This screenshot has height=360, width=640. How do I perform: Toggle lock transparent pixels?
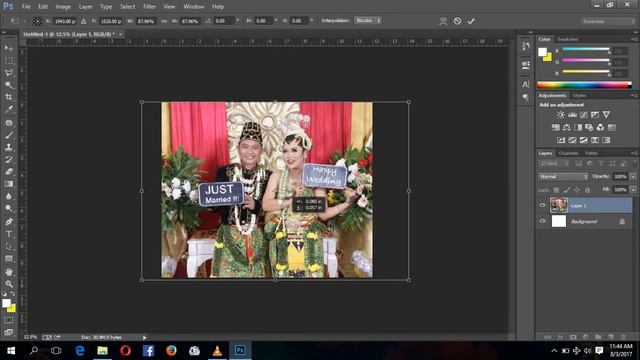[x=556, y=190]
